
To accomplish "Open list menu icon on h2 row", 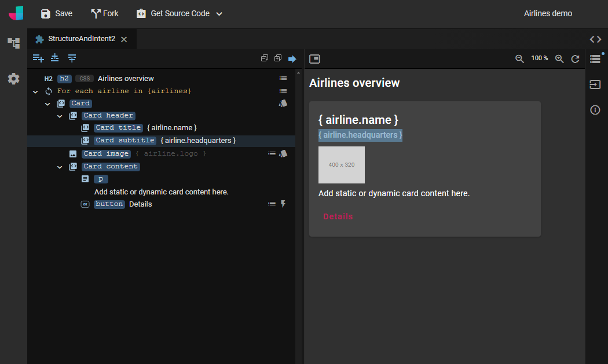I will [283, 78].
